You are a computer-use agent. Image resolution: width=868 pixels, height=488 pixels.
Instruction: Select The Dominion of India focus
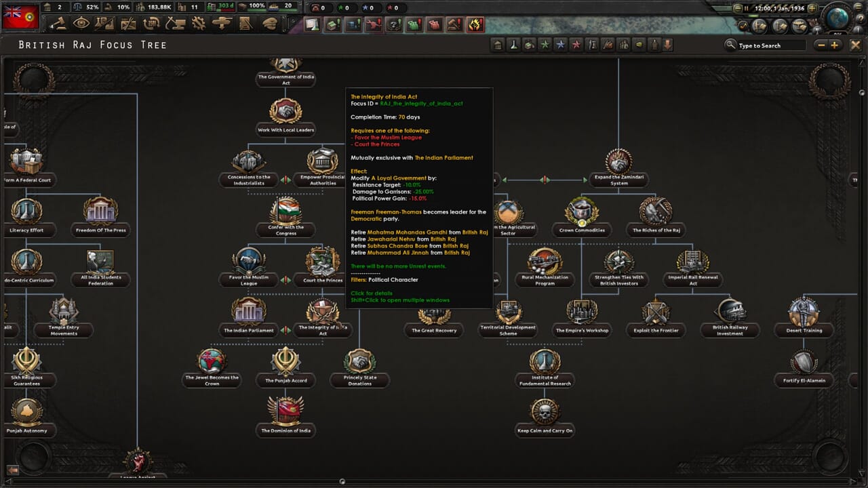285,417
